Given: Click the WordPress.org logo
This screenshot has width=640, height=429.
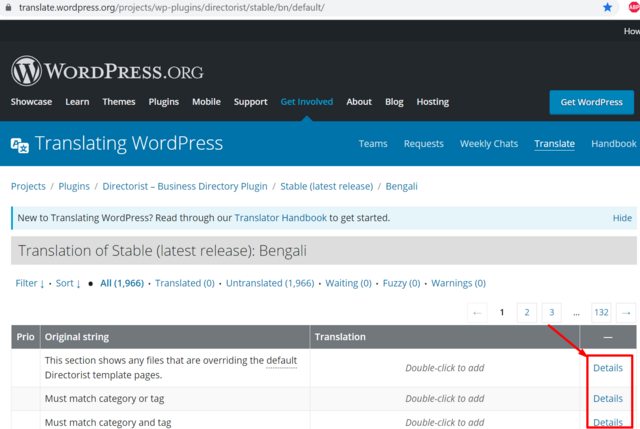Looking at the screenshot, I should [x=107, y=71].
